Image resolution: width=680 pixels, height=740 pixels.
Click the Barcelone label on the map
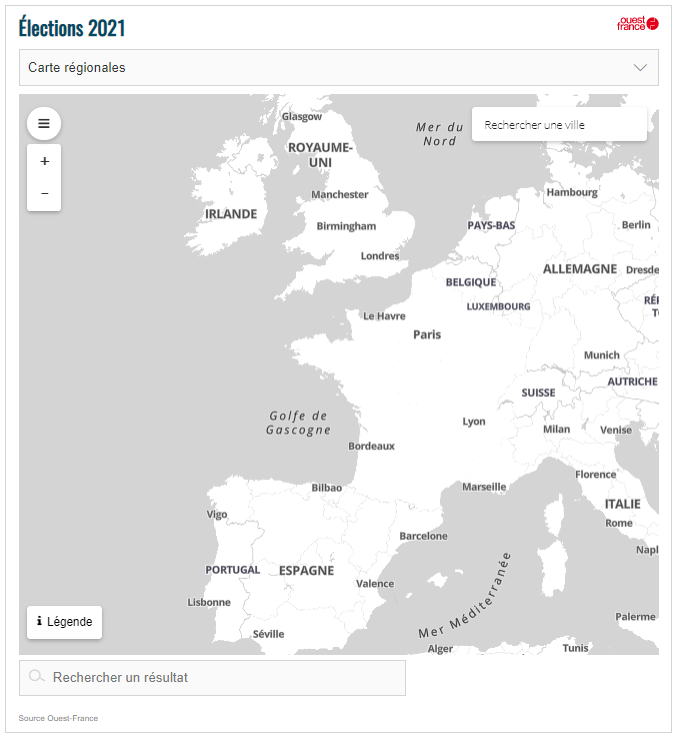[423, 536]
